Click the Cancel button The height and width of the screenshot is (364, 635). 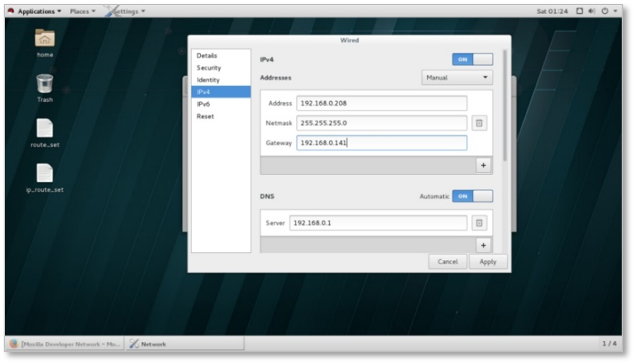pyautogui.click(x=447, y=262)
